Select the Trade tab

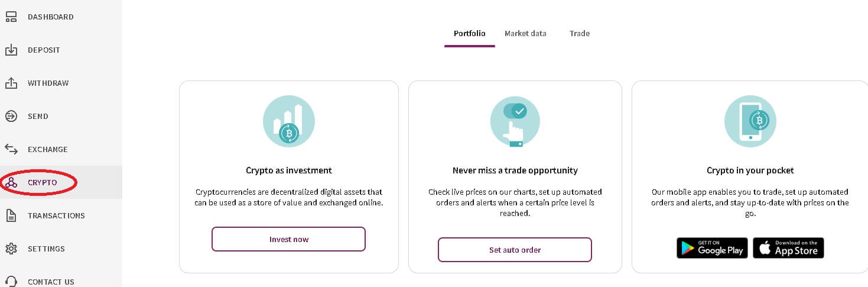[579, 34]
